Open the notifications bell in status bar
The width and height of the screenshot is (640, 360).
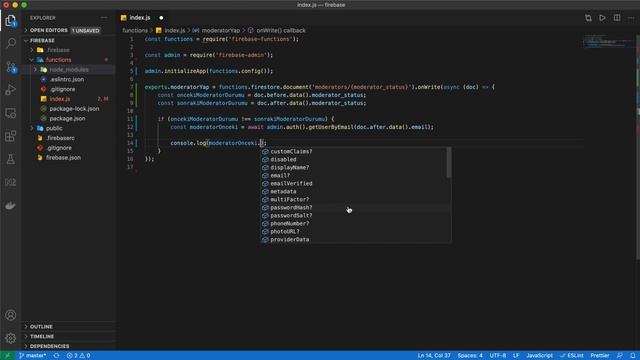632,356
